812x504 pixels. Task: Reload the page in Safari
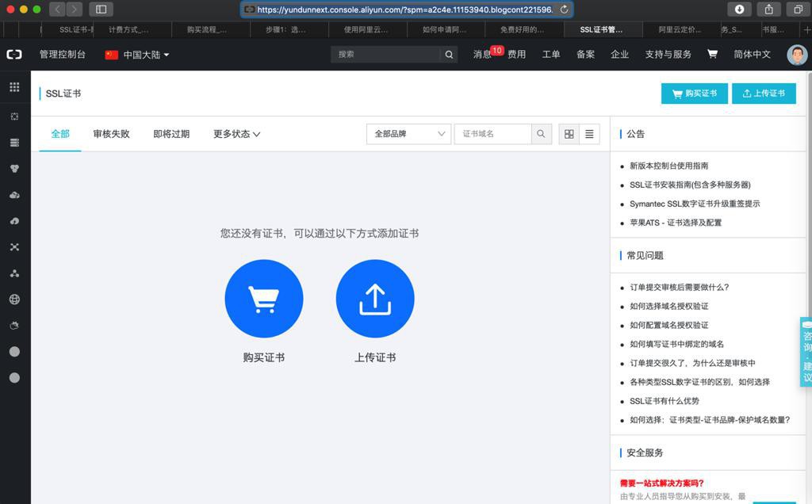point(564,10)
